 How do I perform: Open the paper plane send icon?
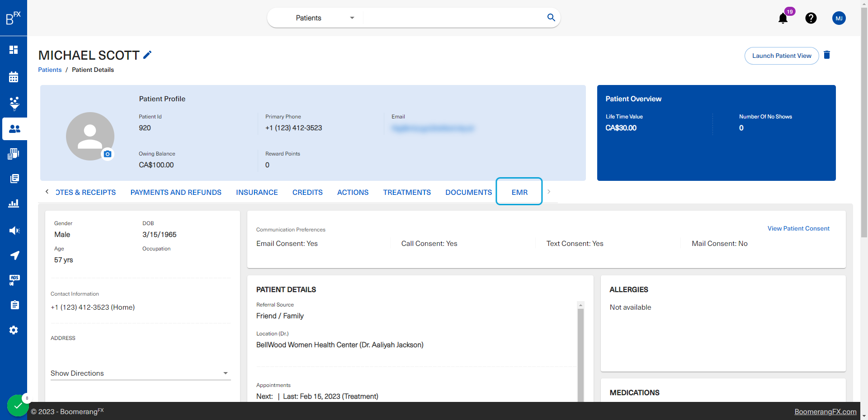coord(14,255)
